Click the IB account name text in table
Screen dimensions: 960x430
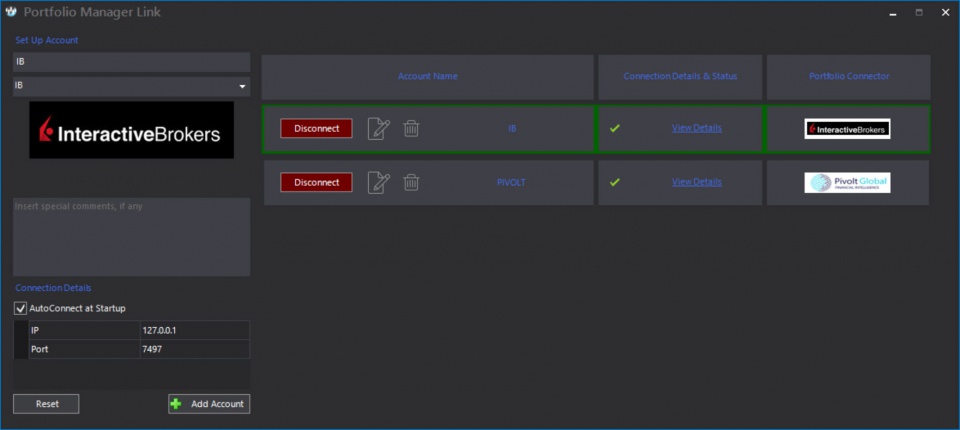[512, 129]
